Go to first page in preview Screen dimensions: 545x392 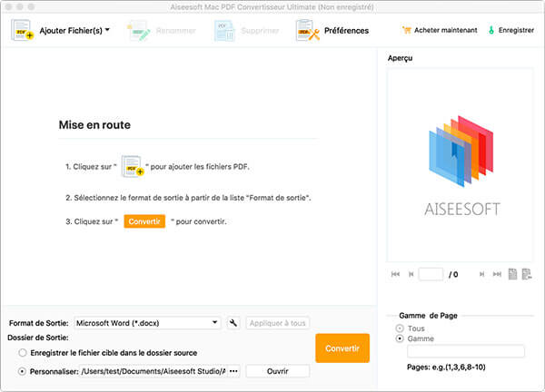395,274
